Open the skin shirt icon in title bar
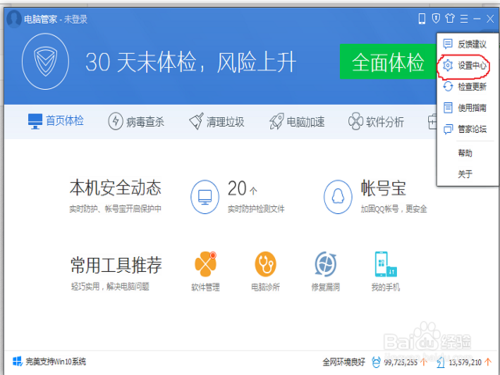Viewport: 500px width, 375px height. coord(450,18)
